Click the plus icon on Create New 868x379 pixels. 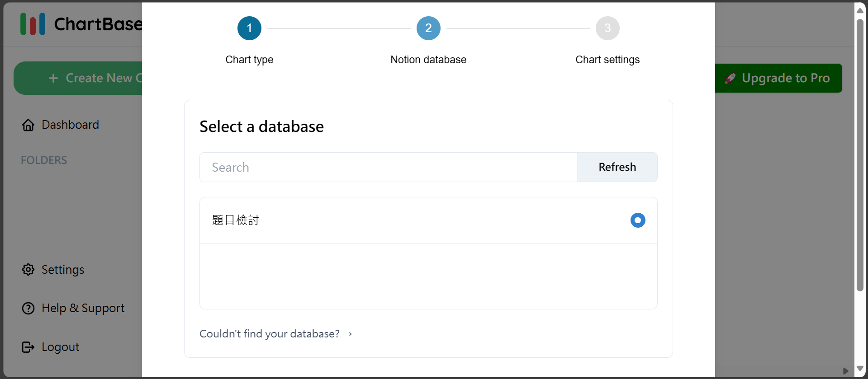pos(53,78)
